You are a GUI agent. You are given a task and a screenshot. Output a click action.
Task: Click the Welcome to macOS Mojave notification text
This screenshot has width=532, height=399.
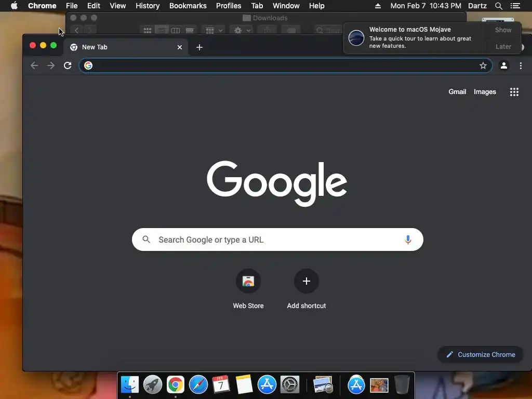pos(410,30)
